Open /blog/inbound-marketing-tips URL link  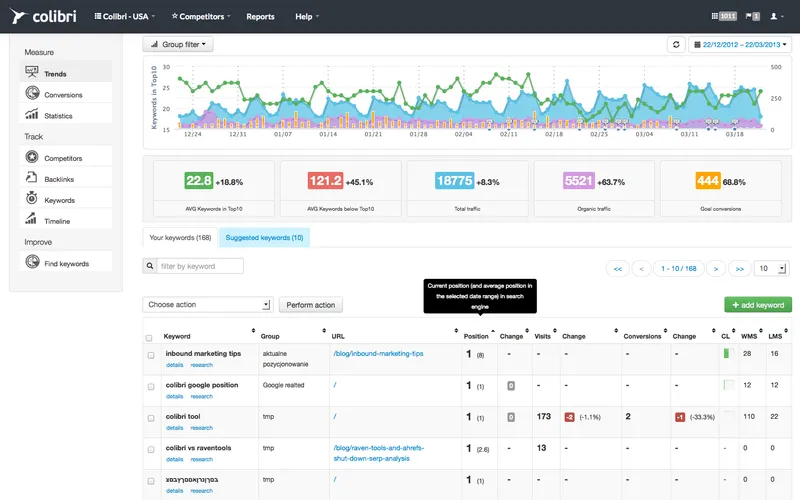pos(378,353)
